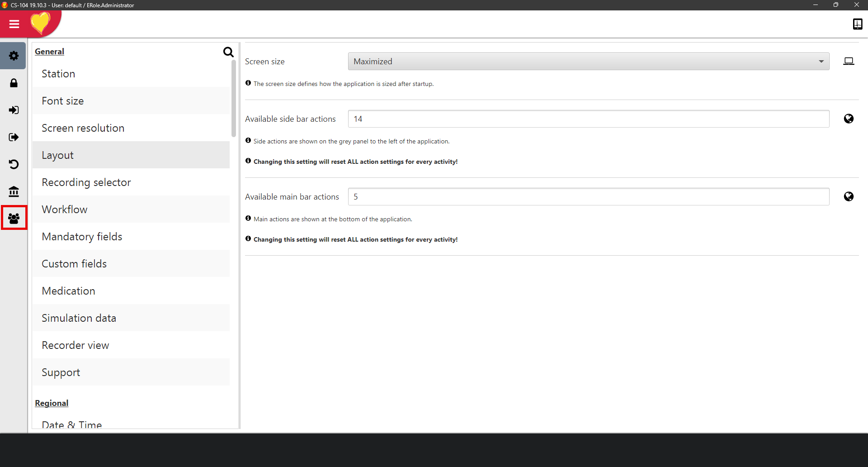Image resolution: width=868 pixels, height=467 pixels.
Task: Click the globe icon beside side bar actions
Action: coord(849,119)
